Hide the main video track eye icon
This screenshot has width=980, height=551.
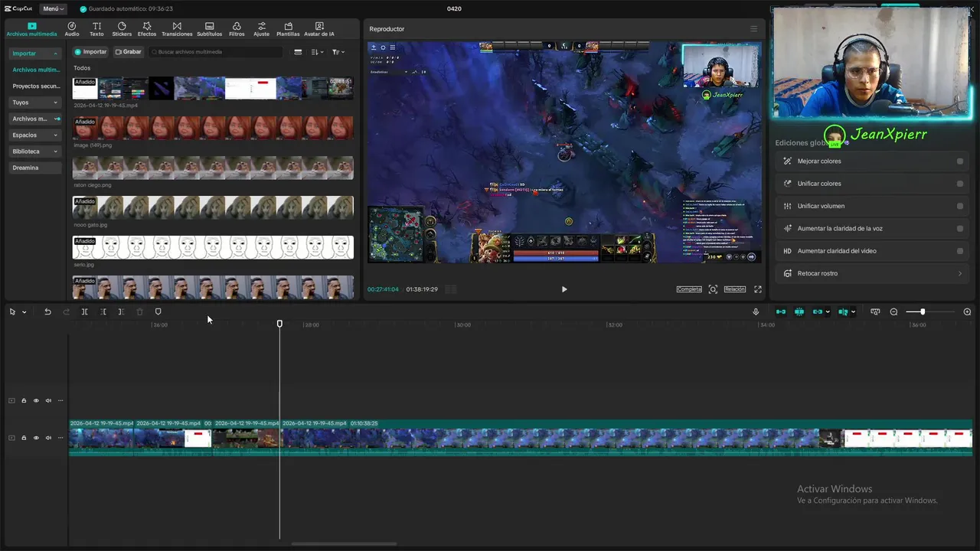36,438
